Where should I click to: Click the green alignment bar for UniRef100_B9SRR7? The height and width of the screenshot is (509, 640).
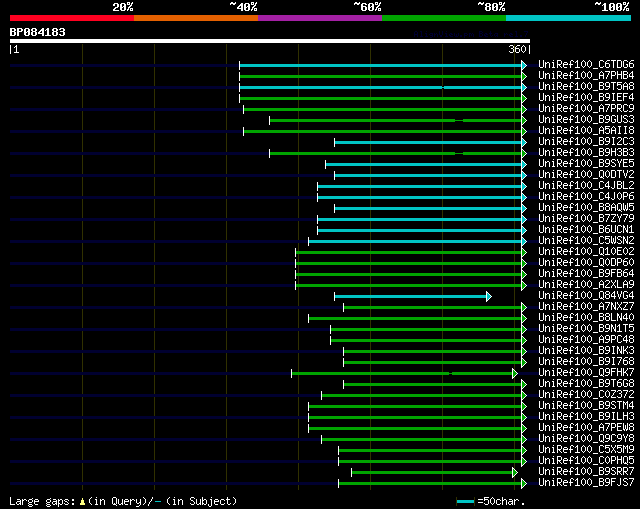click(432, 473)
